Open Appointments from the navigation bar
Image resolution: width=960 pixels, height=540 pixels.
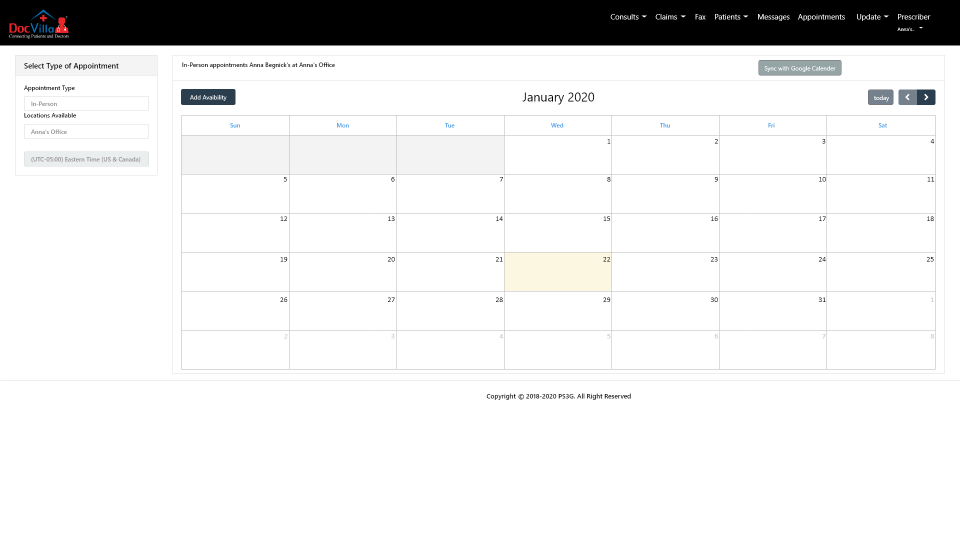[x=821, y=17]
